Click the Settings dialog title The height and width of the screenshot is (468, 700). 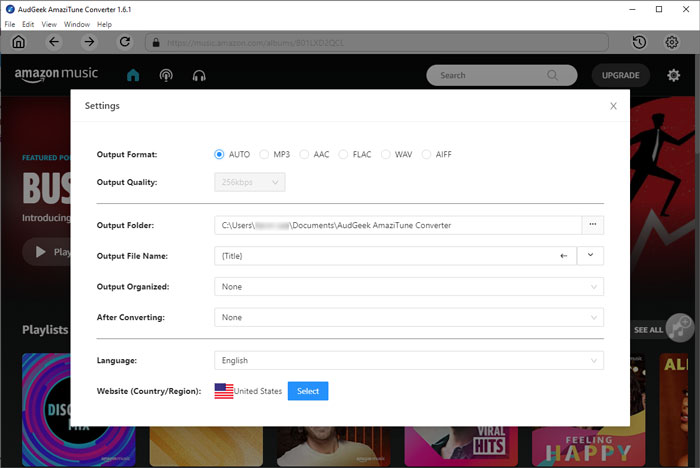102,106
